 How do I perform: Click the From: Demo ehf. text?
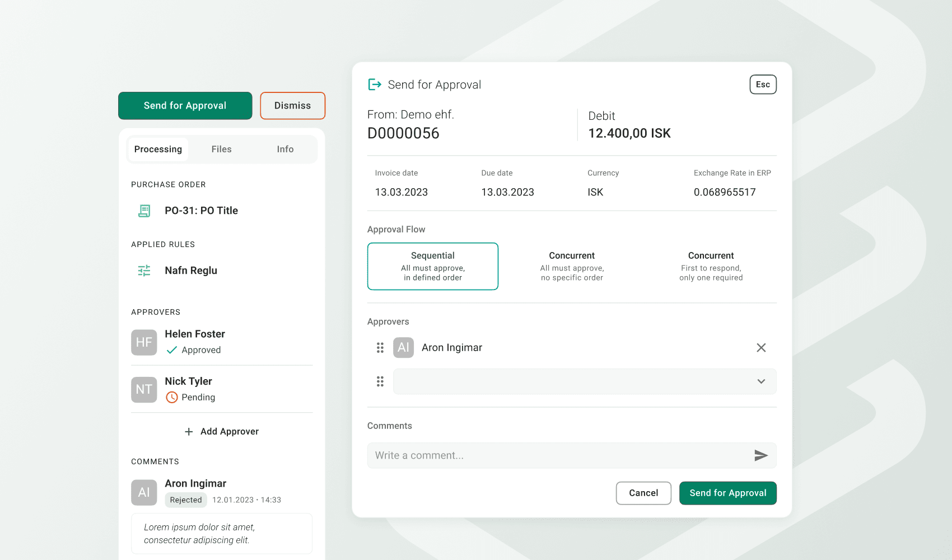tap(410, 115)
